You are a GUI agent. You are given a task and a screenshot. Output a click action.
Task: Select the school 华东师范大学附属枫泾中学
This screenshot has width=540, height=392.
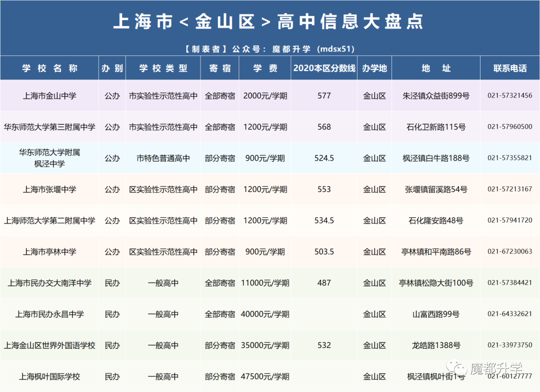coord(49,158)
